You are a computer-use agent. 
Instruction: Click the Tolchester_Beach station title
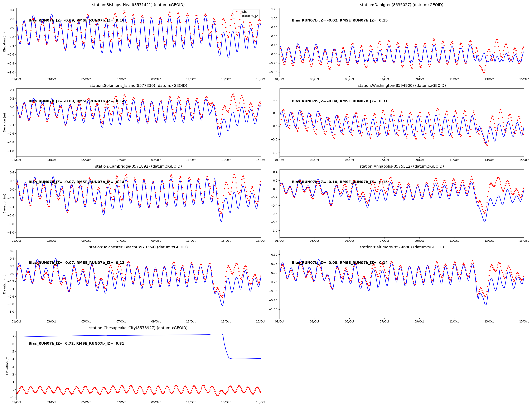[138, 247]
